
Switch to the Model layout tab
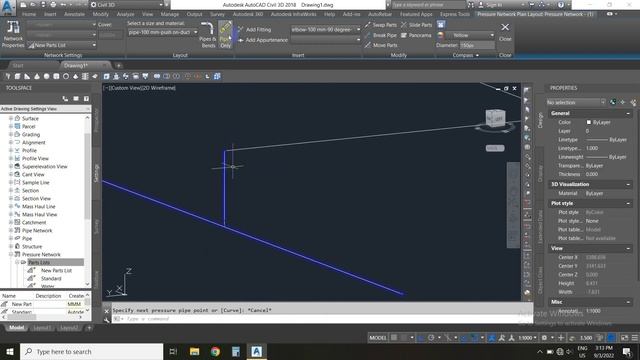tap(16, 328)
